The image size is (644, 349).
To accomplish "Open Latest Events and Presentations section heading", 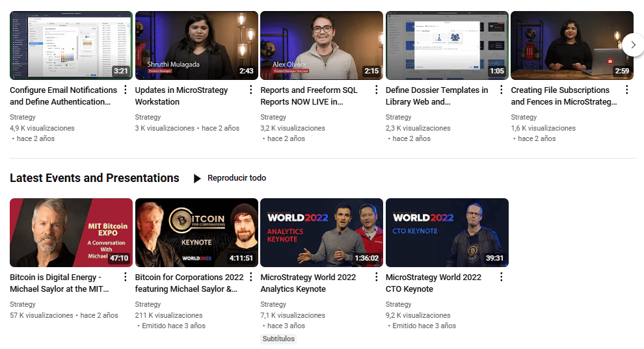I will click(94, 178).
